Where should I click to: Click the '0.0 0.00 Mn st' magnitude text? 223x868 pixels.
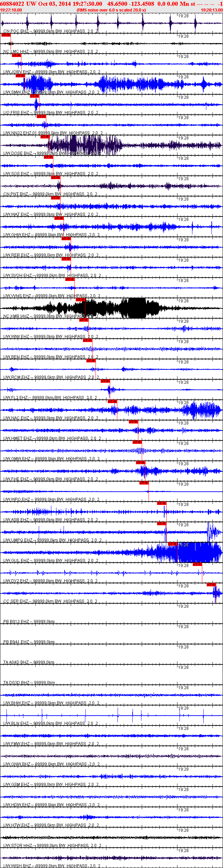(176, 4)
